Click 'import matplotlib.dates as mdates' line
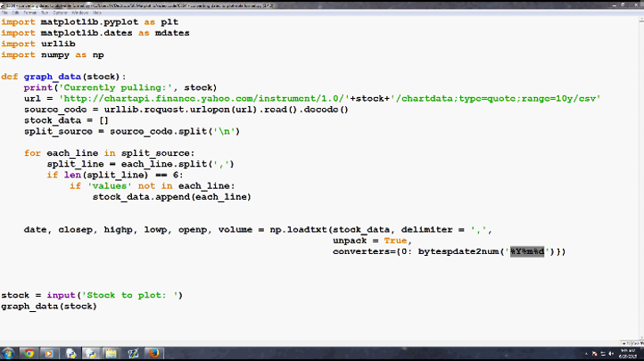Screen dimensions: 644x361 (x=95, y=33)
